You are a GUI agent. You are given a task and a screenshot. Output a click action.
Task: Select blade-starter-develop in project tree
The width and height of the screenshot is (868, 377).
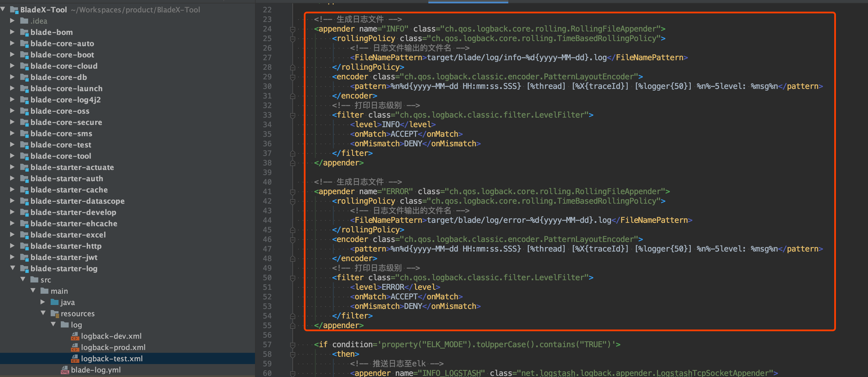(x=73, y=212)
